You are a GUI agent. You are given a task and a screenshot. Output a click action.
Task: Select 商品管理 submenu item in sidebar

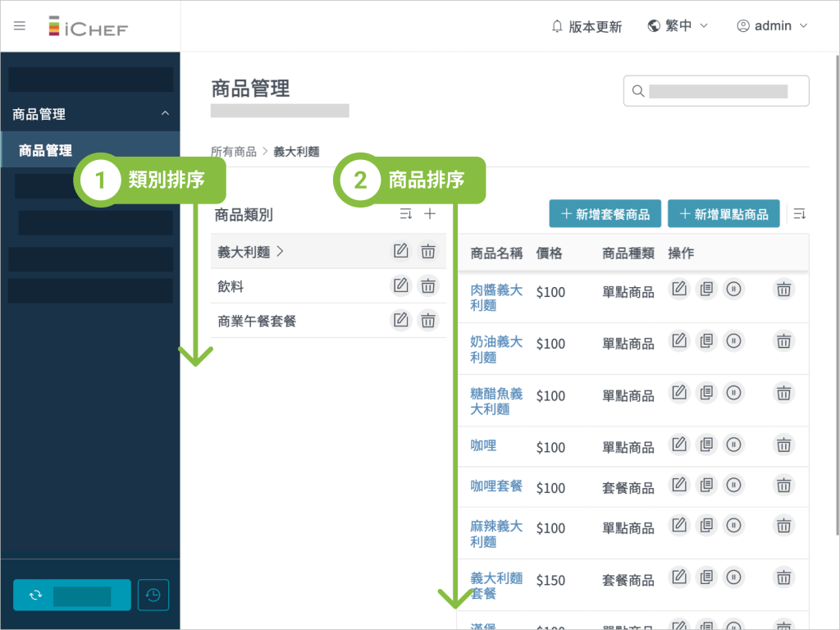click(46, 151)
